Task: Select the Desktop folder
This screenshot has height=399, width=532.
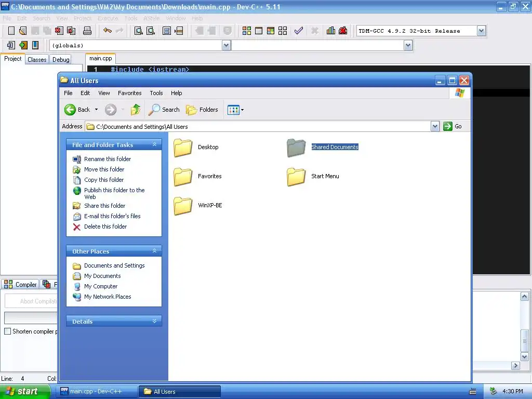Action: coord(196,147)
